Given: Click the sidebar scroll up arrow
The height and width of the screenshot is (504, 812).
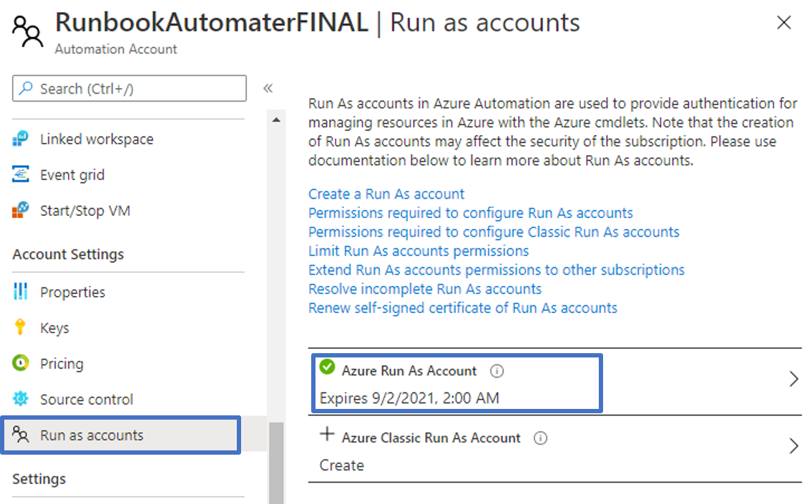Looking at the screenshot, I should pos(277,120).
